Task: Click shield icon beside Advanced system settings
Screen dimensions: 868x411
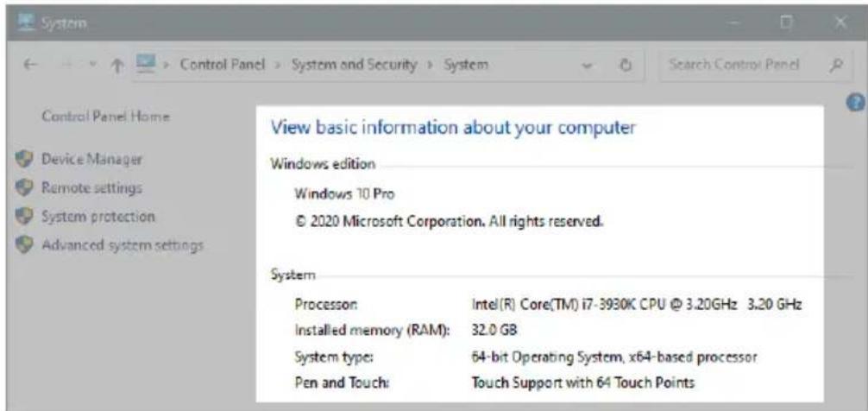Action: 24,245
